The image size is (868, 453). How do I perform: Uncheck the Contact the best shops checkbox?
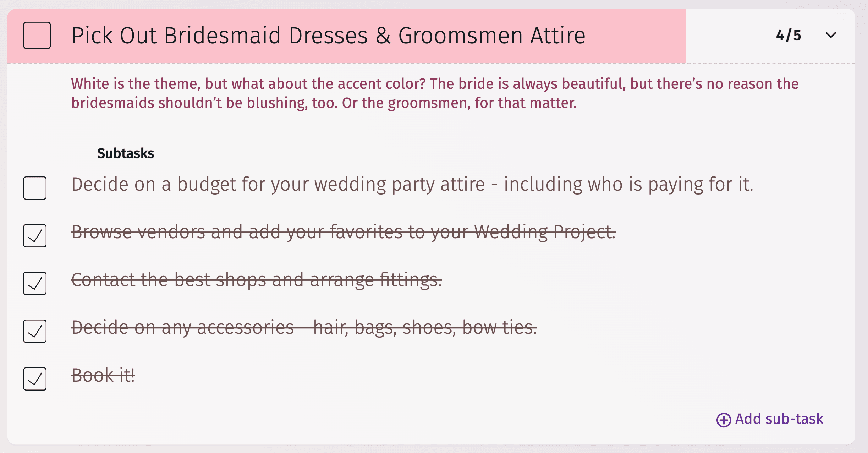35,283
